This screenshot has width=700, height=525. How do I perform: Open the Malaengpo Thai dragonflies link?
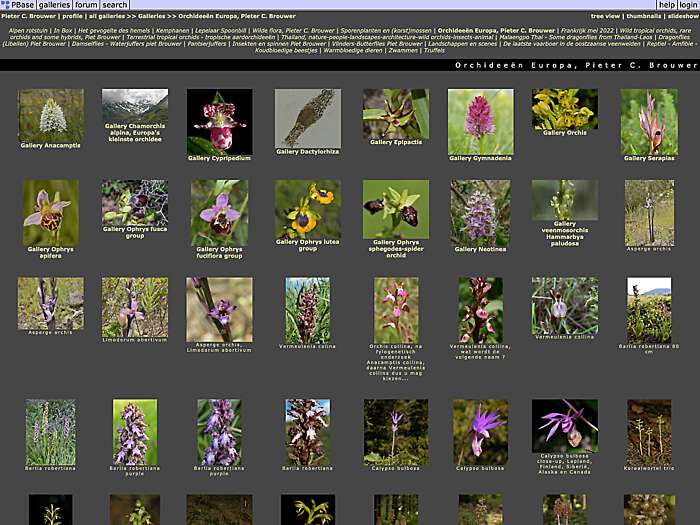[x=575, y=38]
